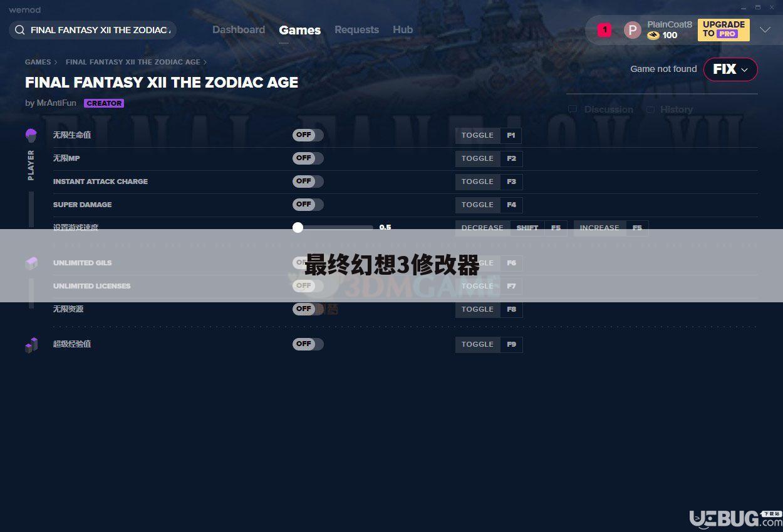Click the 无限生命值 label
Image resolution: width=783 pixels, height=532 pixels.
(72, 135)
